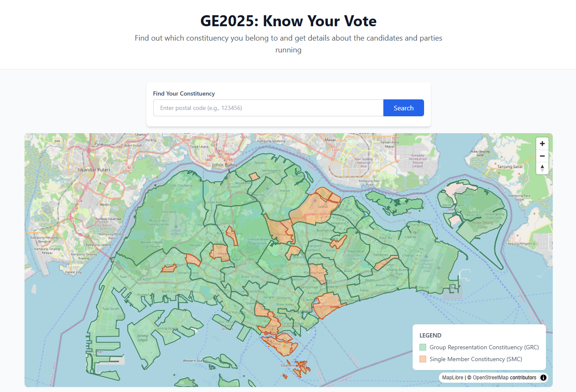Toggle the map attribution info icon

tap(543, 378)
